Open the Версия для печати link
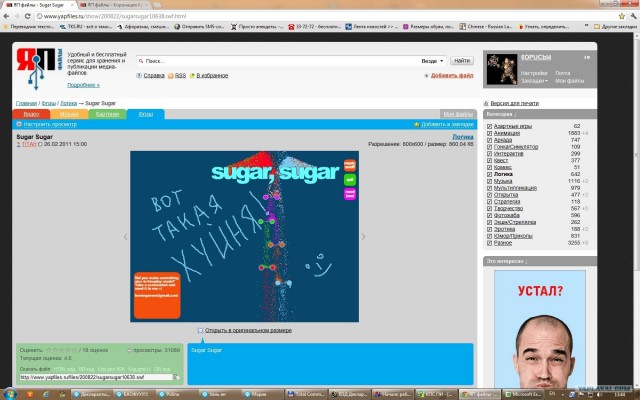640x400 pixels. tap(514, 103)
